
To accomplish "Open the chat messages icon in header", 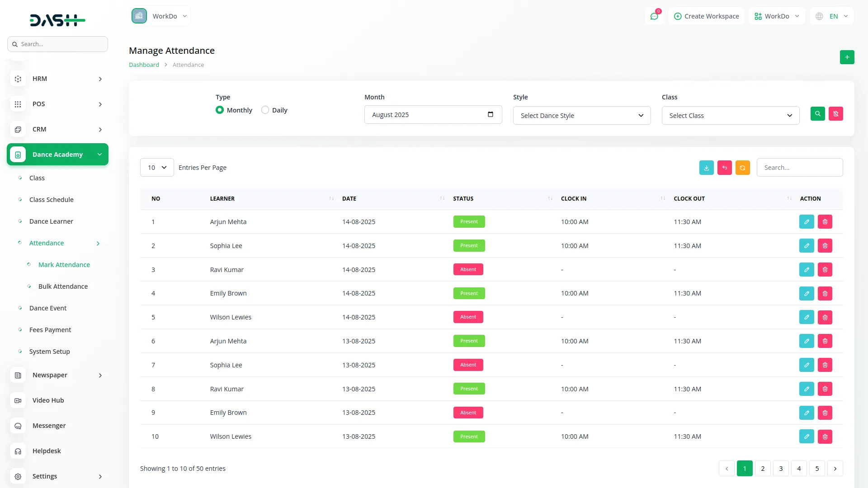I will (x=654, y=16).
